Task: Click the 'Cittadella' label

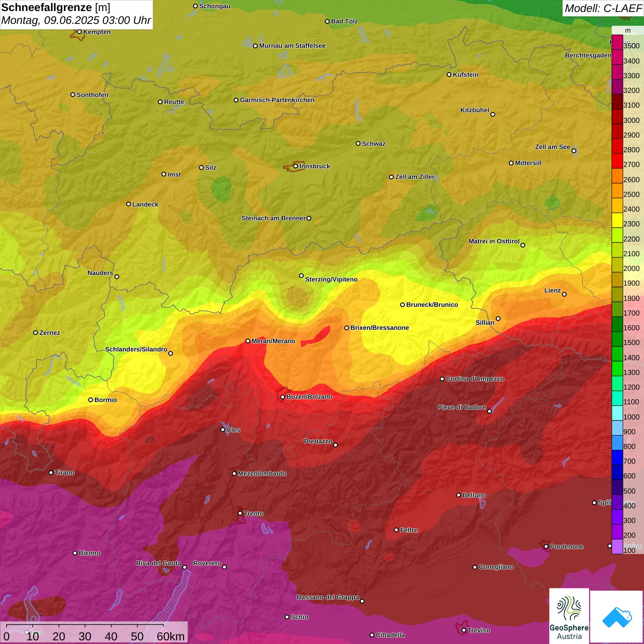Action: pos(390,635)
